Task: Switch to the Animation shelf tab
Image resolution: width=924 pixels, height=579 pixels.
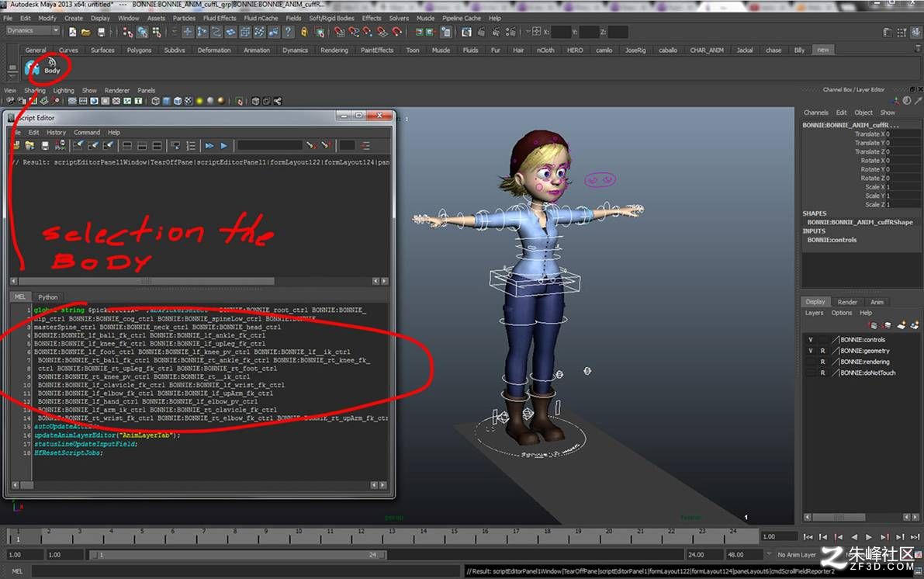Action: (x=257, y=50)
